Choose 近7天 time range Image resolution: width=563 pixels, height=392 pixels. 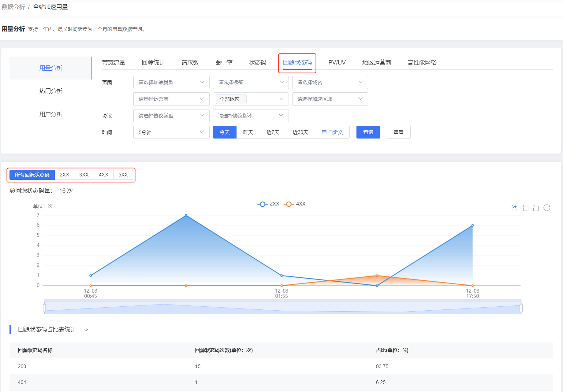[273, 132]
